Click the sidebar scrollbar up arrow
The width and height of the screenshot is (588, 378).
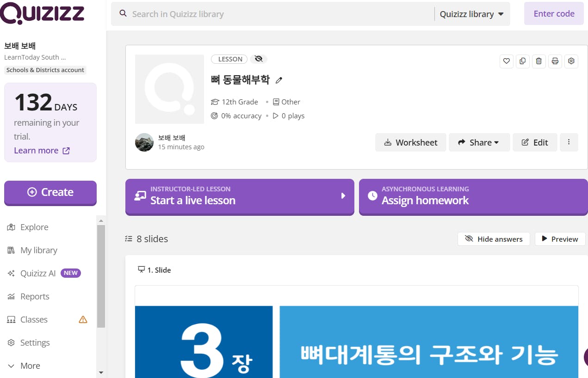click(x=101, y=220)
